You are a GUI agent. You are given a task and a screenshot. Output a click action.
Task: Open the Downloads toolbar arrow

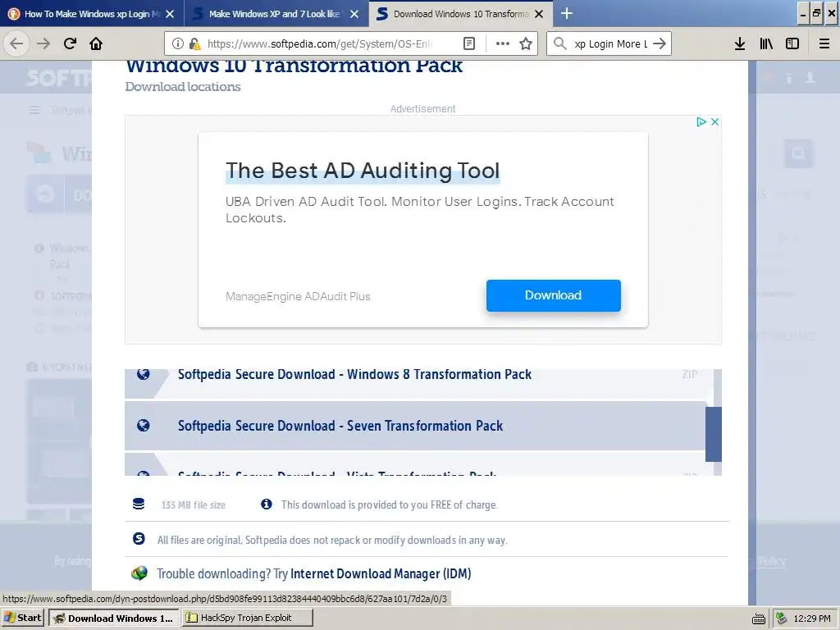tap(740, 43)
